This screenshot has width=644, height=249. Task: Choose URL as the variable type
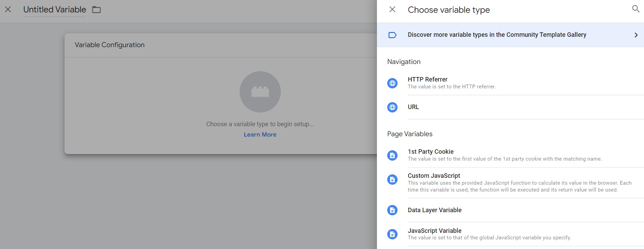coord(413,107)
